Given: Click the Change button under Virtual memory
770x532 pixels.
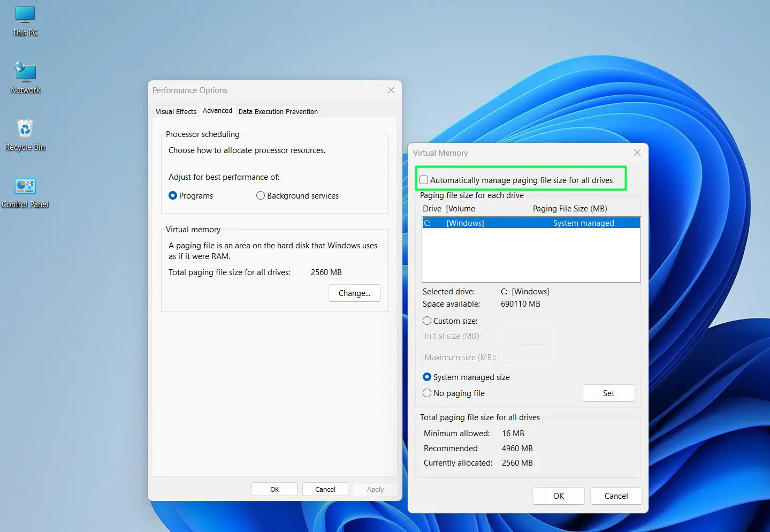Looking at the screenshot, I should [x=354, y=293].
